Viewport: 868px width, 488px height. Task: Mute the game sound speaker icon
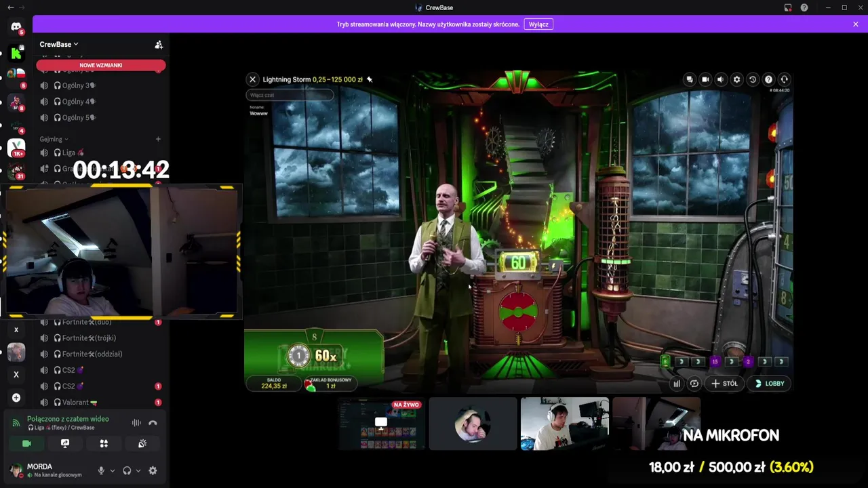(x=721, y=79)
